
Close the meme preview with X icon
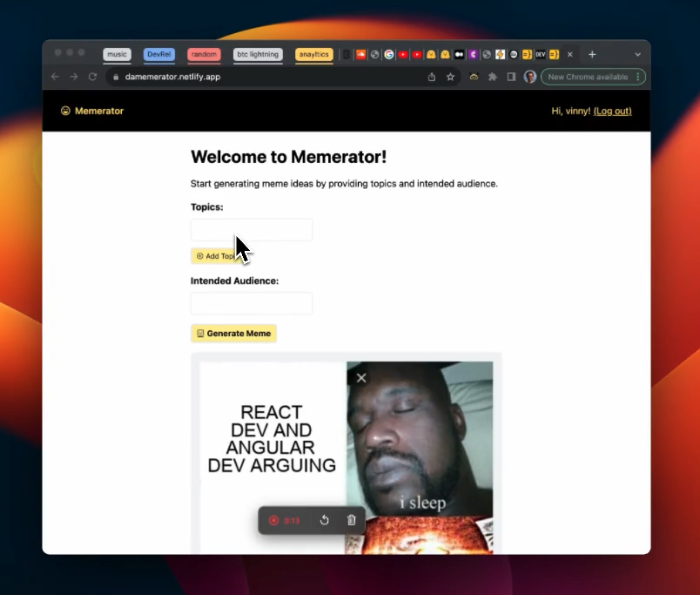[x=361, y=378]
